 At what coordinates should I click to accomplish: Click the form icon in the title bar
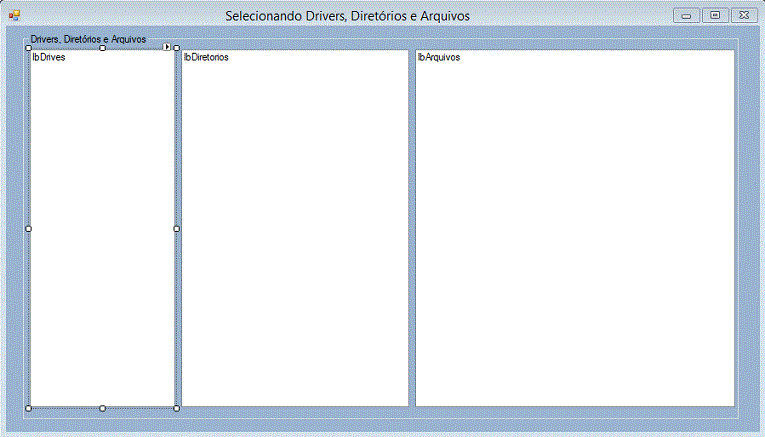(x=14, y=15)
